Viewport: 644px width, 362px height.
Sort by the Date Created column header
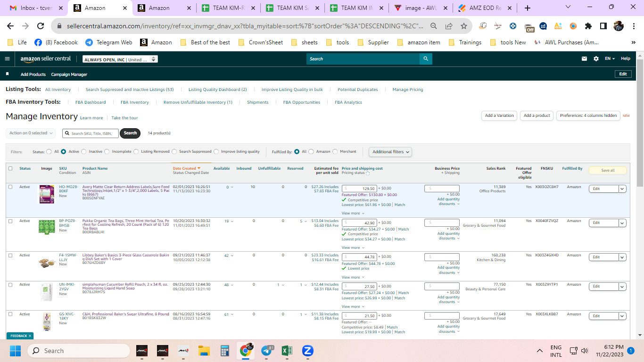point(186,168)
